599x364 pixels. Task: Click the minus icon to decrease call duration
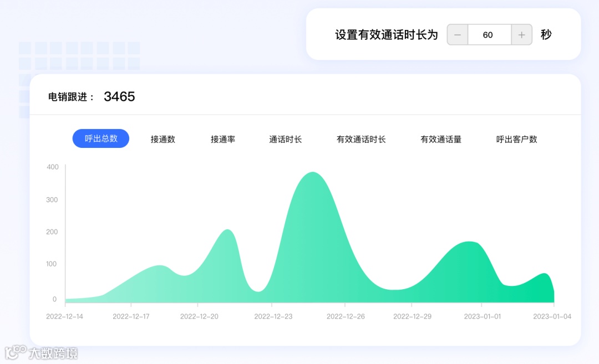coord(457,34)
